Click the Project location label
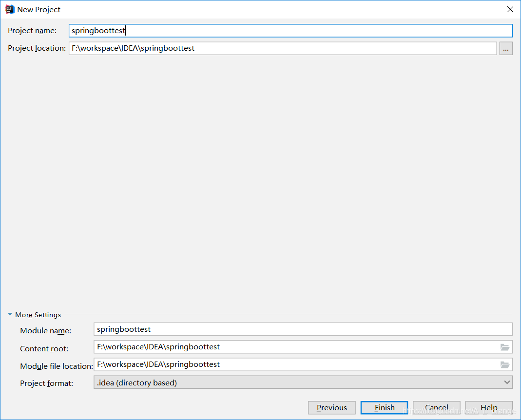 pos(37,48)
